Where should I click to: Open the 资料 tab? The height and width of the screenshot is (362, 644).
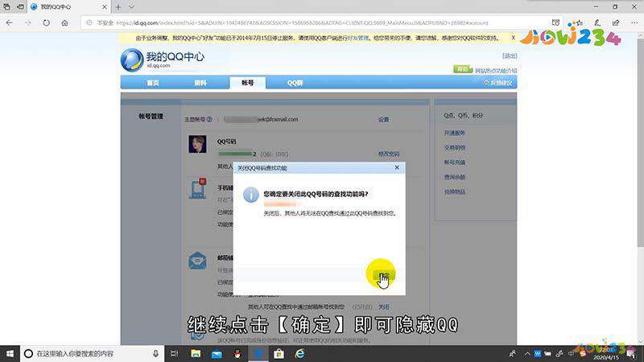200,83
